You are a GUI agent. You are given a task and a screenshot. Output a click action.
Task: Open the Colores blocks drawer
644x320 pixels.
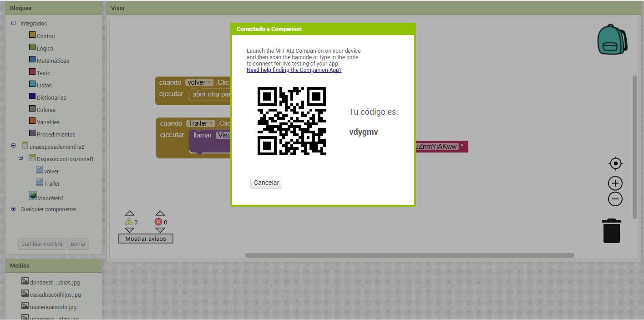pos(46,110)
